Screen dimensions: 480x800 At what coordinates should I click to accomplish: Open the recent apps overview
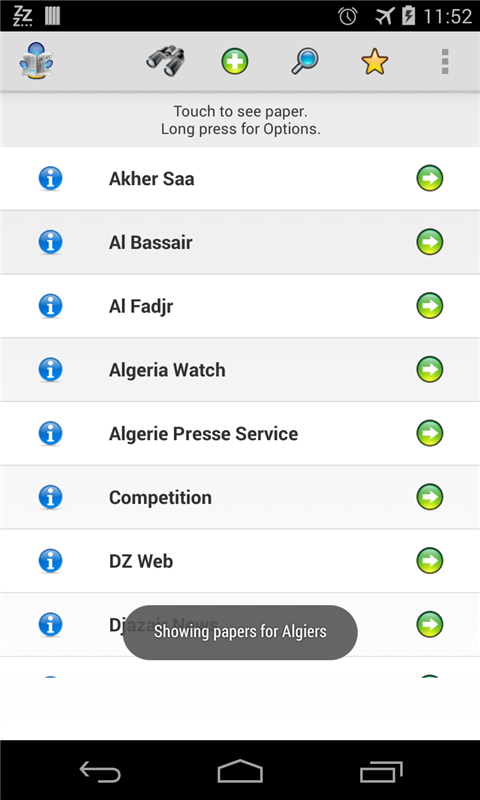(381, 771)
